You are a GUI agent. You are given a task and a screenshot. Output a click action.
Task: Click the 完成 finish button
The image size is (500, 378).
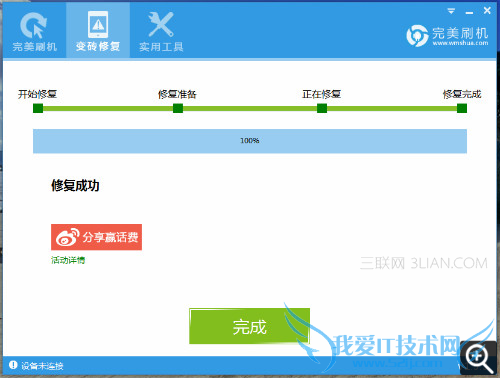click(x=249, y=326)
